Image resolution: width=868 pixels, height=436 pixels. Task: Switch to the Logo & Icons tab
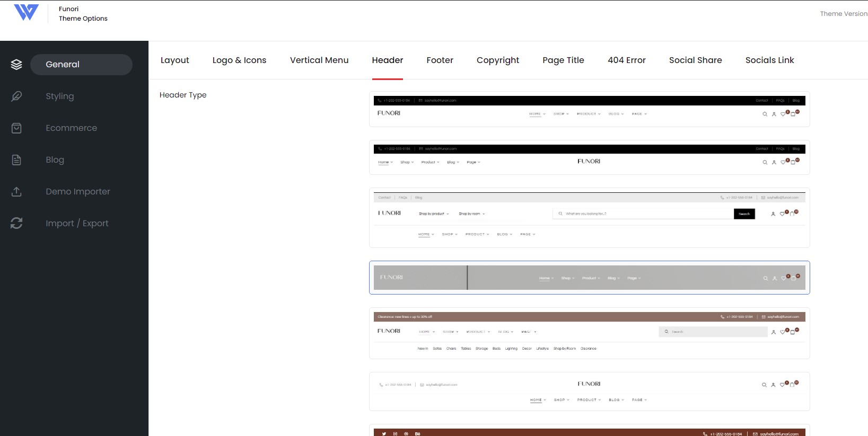click(240, 60)
